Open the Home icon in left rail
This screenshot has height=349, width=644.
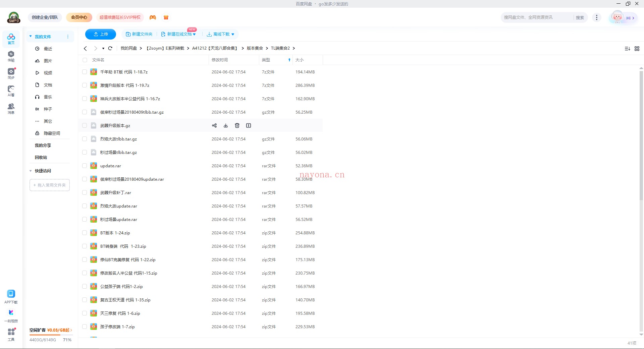pos(11,39)
